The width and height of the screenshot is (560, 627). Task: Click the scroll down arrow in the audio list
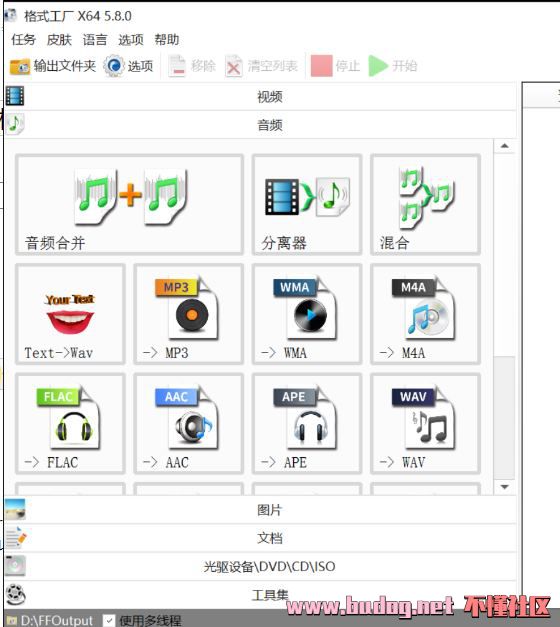pos(504,487)
